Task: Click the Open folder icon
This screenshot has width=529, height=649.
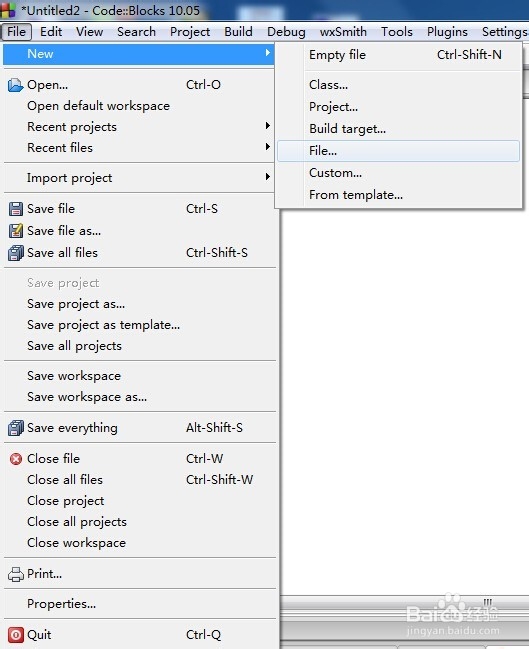Action: [x=16, y=85]
